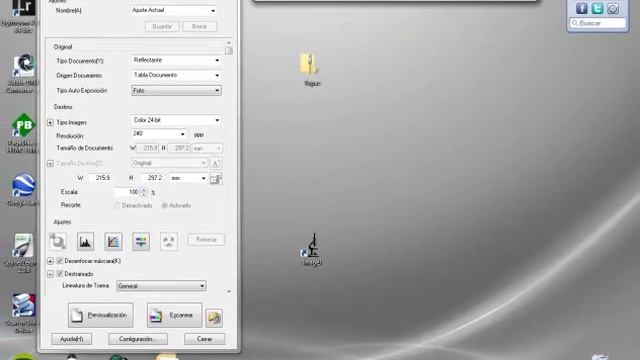Click the Facebook icon in the gadget

[582, 8]
